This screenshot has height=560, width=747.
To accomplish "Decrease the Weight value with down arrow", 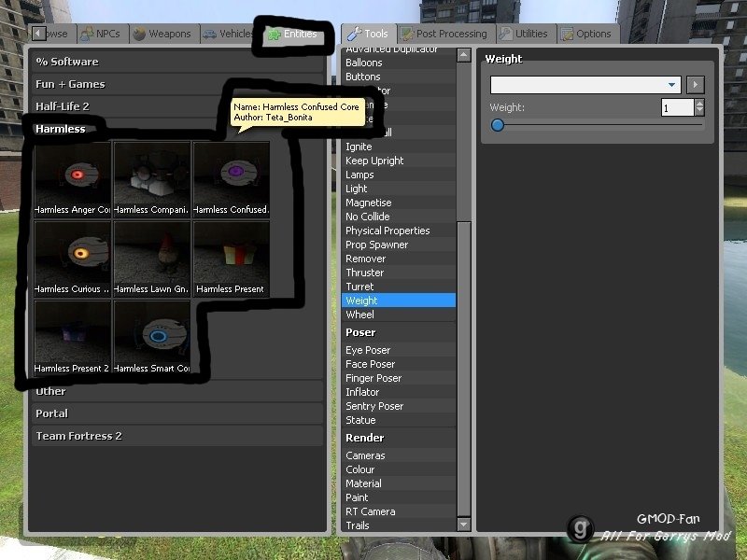I will pyautogui.click(x=699, y=112).
